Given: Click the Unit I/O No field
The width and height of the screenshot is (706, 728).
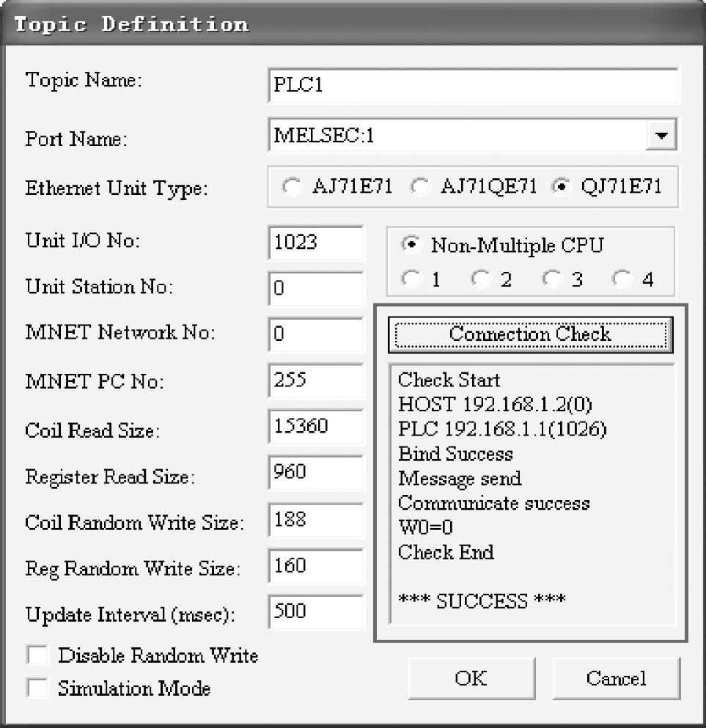Looking at the screenshot, I should click(x=315, y=243).
